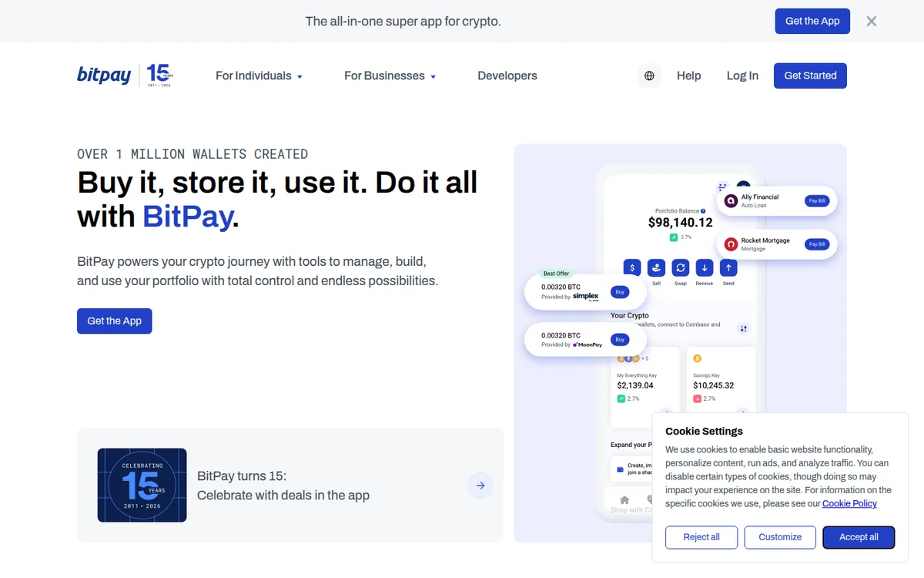Screen dimensions: 924x578
Task: Click the green up-trend icon on My Everything Key
Action: 621,398
